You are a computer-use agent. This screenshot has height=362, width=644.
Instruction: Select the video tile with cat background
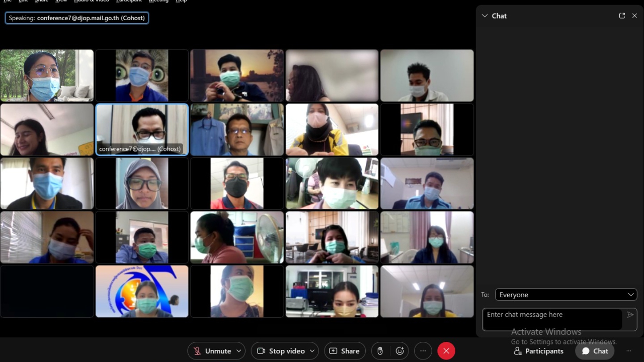tap(142, 75)
